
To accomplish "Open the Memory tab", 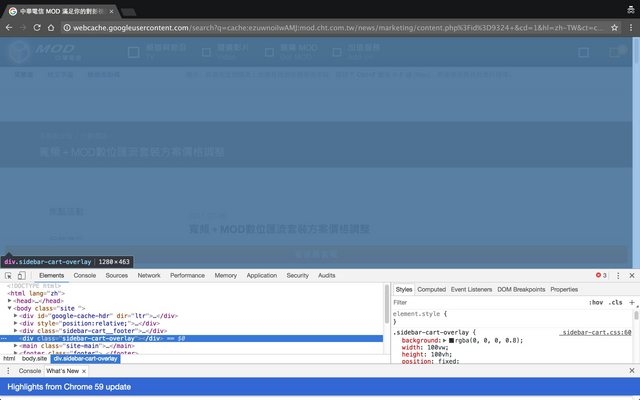I will tap(225, 276).
